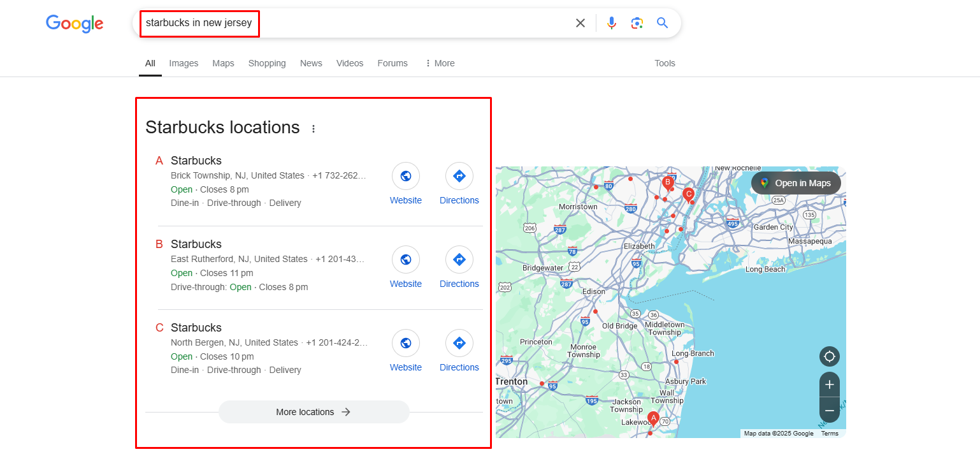Center map on your location
980x461 pixels.
pyautogui.click(x=830, y=356)
